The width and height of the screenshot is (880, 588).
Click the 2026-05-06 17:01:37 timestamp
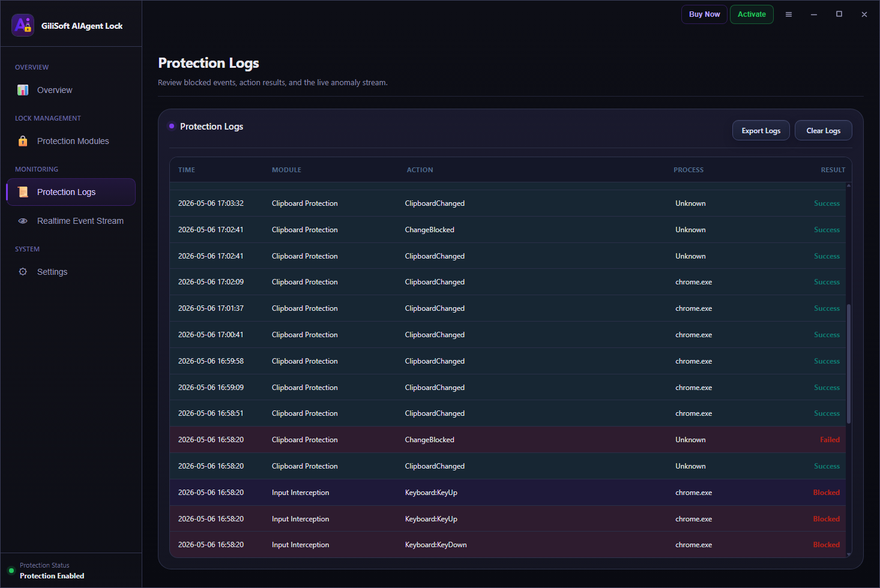[x=211, y=308]
